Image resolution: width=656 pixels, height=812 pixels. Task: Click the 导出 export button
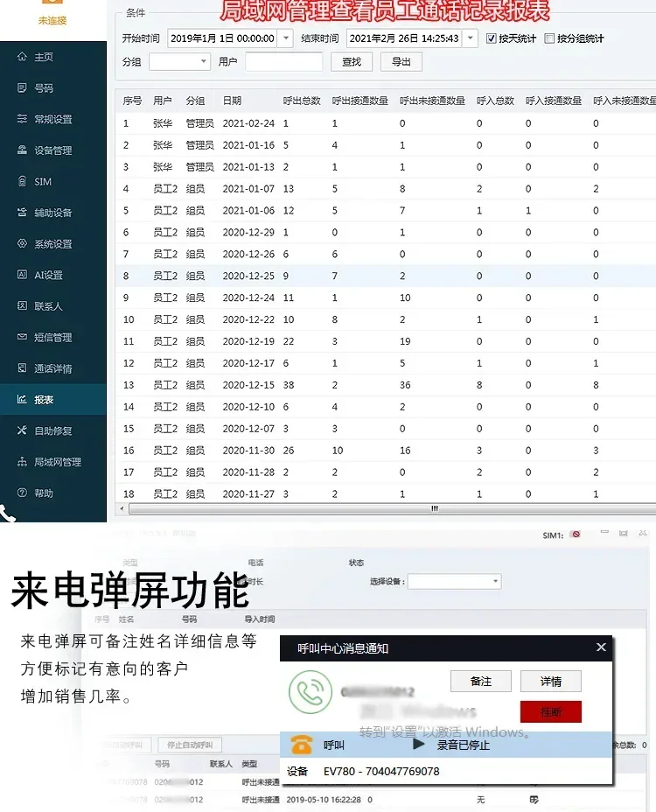coord(401,61)
